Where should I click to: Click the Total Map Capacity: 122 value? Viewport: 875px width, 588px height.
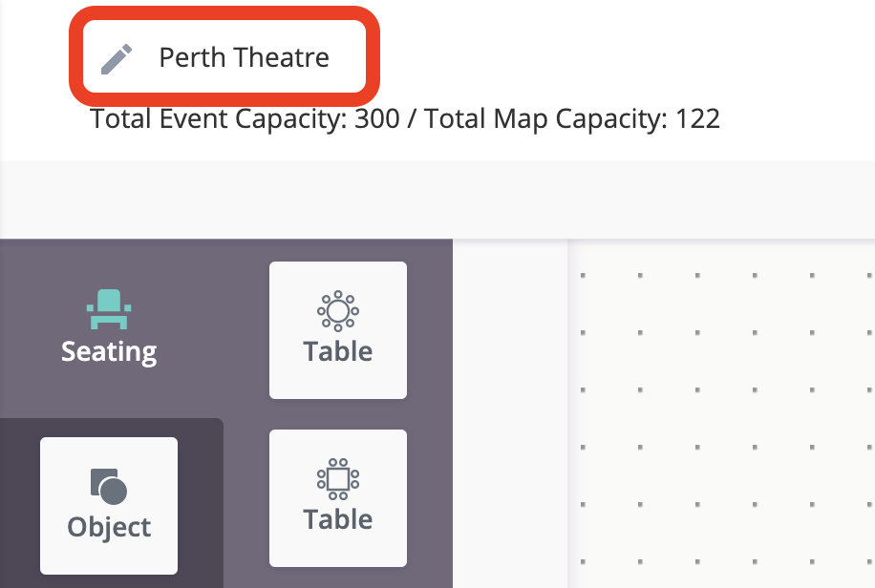[x=572, y=118]
